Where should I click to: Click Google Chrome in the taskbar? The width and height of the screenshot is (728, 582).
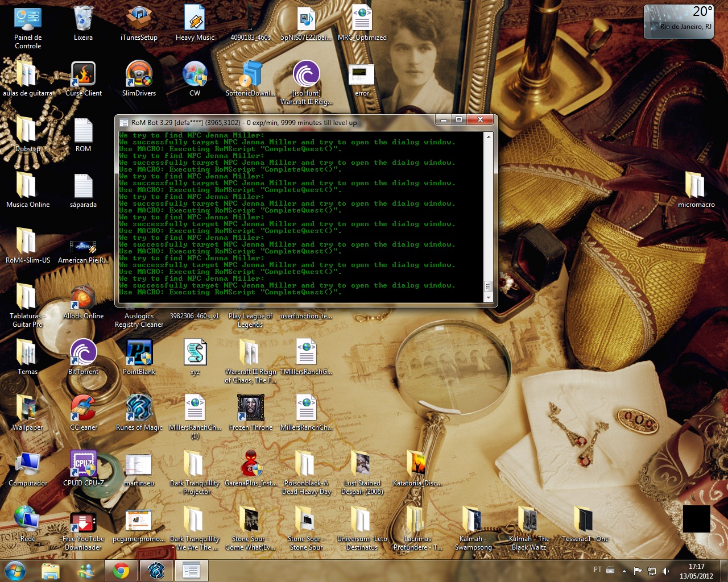121,571
